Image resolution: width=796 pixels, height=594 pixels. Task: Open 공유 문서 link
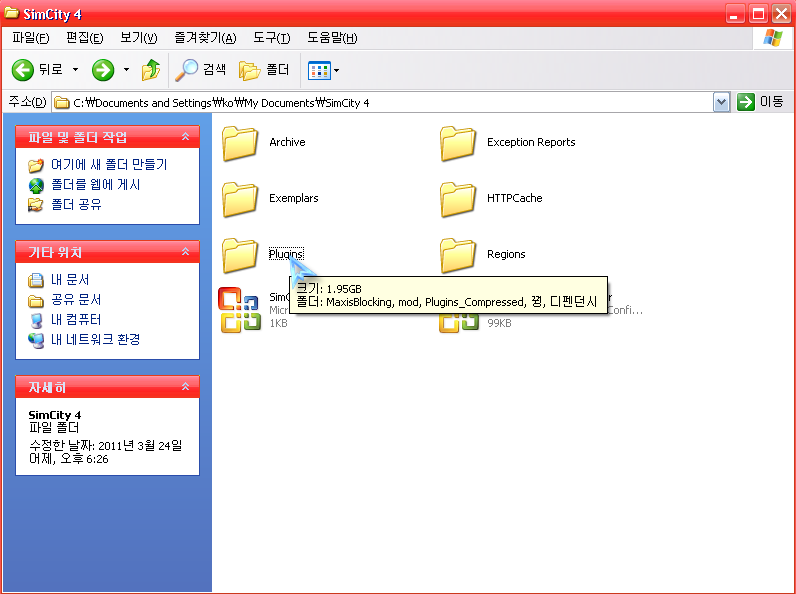[76, 300]
